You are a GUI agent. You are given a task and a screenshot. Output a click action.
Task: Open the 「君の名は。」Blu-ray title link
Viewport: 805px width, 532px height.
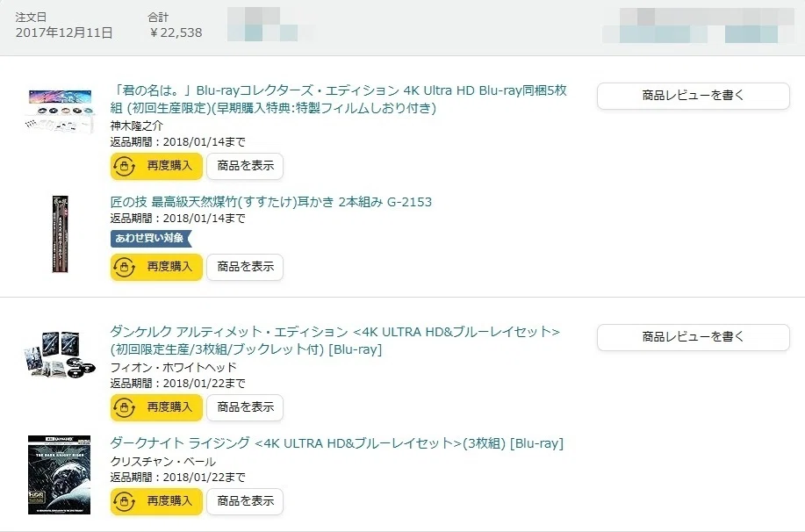[338, 99]
